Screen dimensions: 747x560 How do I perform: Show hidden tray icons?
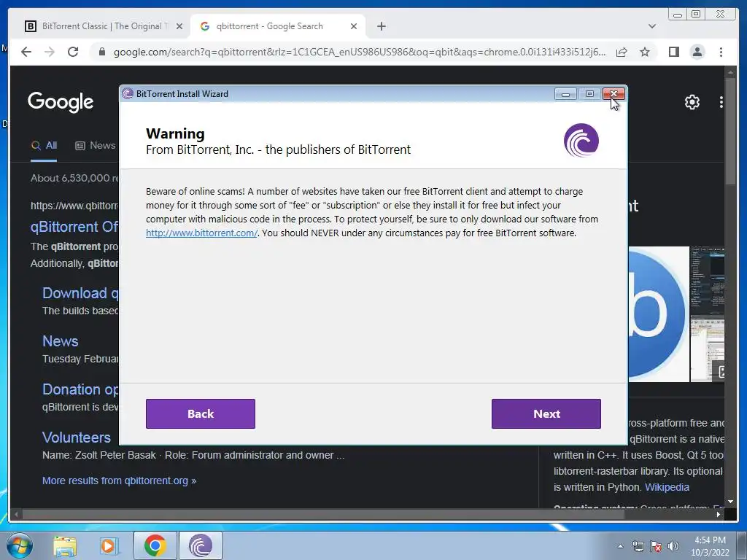pyautogui.click(x=620, y=546)
